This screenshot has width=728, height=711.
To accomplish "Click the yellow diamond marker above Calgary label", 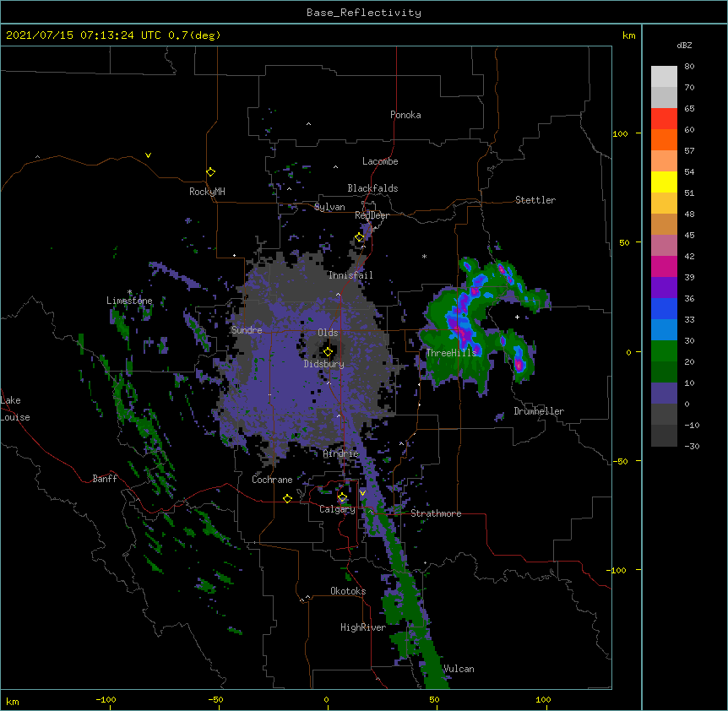I will click(342, 497).
